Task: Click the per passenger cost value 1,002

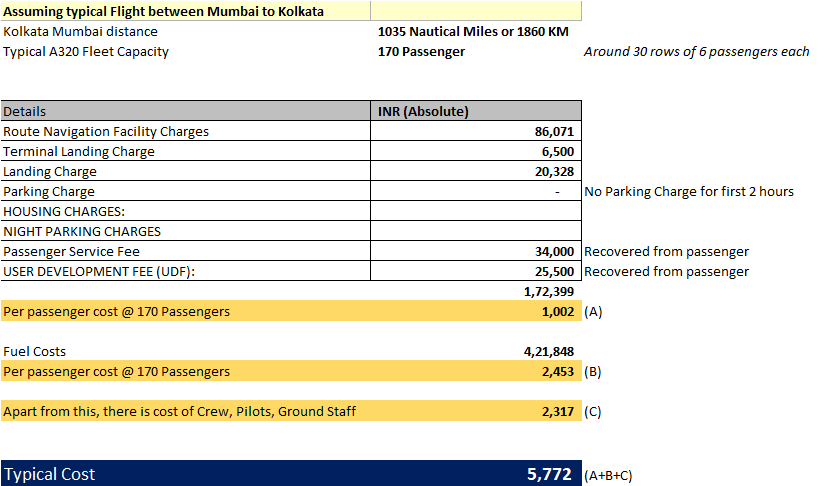Action: [x=559, y=311]
